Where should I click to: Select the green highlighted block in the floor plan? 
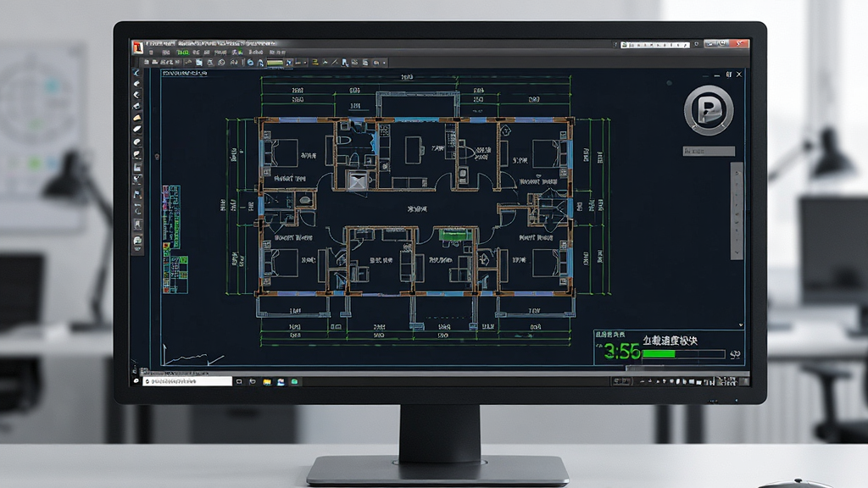click(454, 236)
